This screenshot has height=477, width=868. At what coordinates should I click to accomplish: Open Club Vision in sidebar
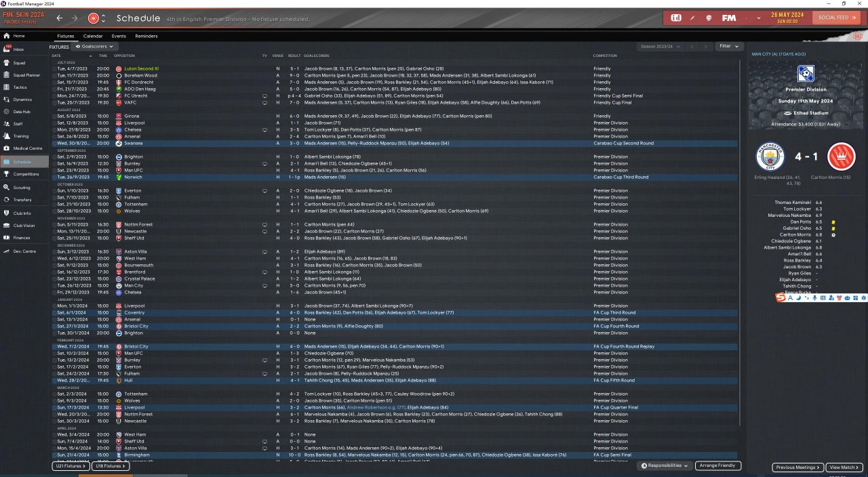tap(24, 226)
